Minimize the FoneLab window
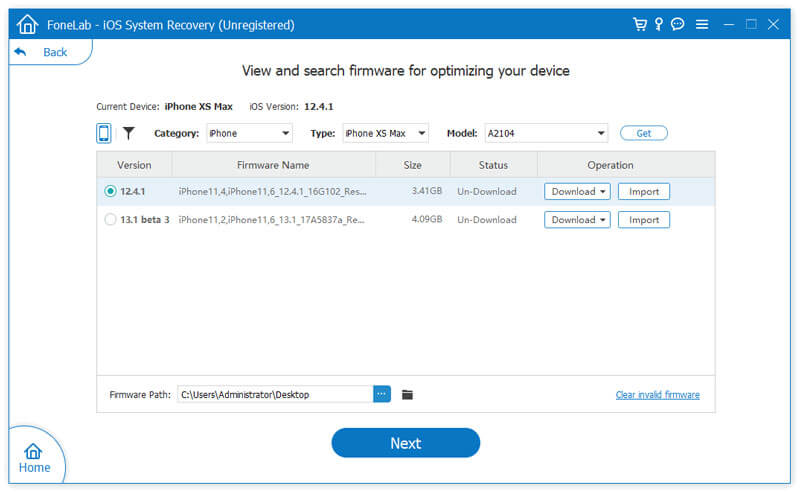Image resolution: width=800 pixels, height=493 pixels. [x=729, y=24]
